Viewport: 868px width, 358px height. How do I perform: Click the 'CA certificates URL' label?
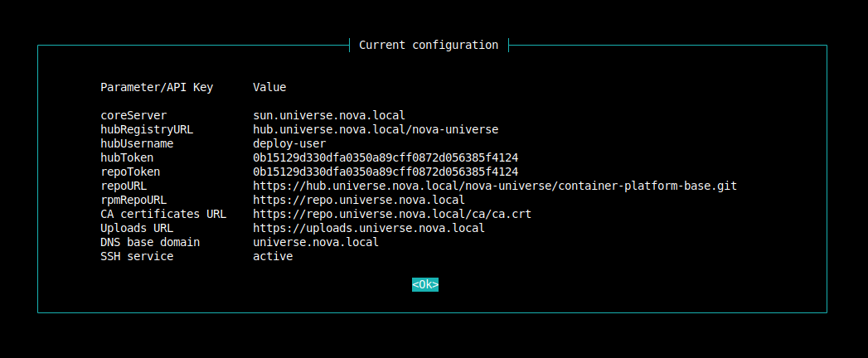(x=163, y=214)
